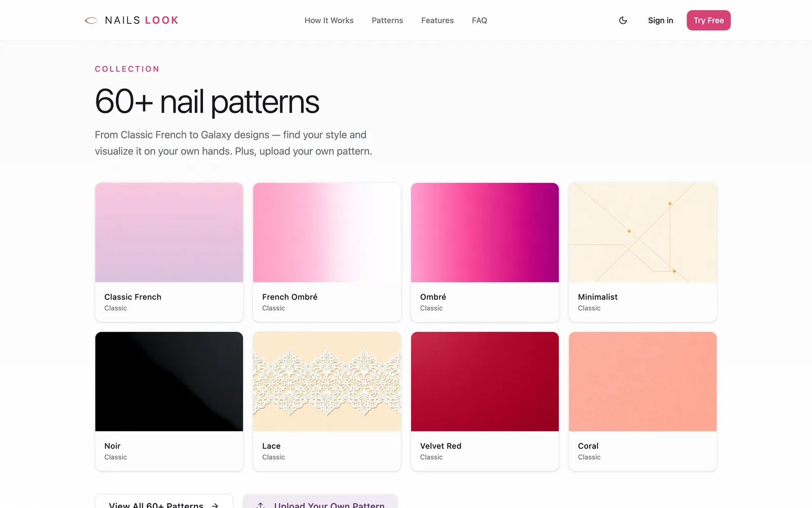The height and width of the screenshot is (508, 812).
Task: Open the How It Works nav link
Action: click(329, 20)
